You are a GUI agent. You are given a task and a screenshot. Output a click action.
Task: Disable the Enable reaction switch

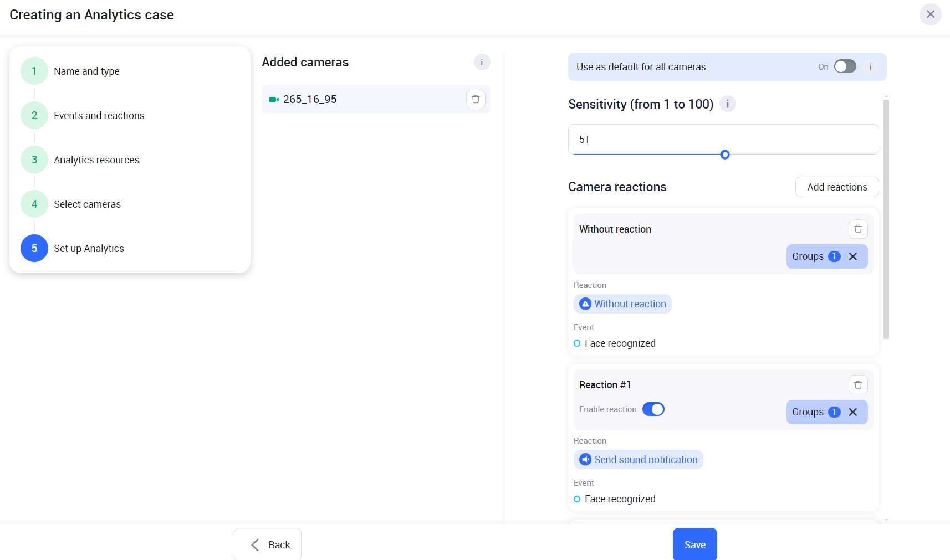click(653, 409)
